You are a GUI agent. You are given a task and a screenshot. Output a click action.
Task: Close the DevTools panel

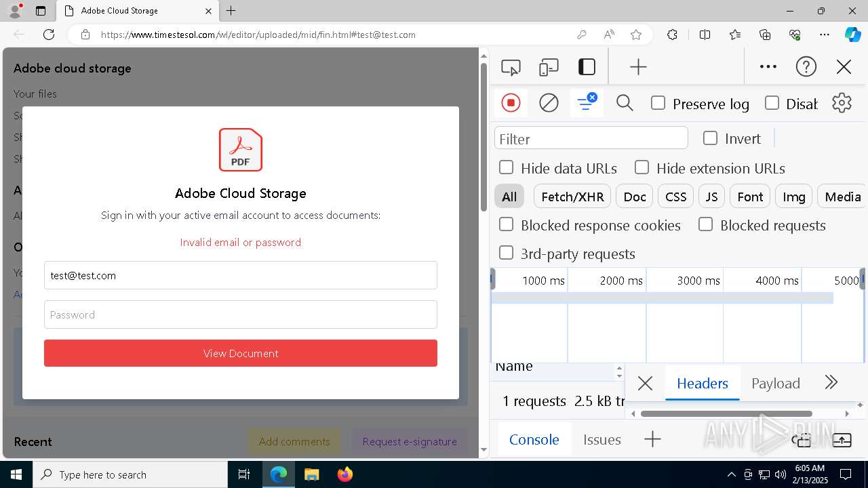[844, 66]
